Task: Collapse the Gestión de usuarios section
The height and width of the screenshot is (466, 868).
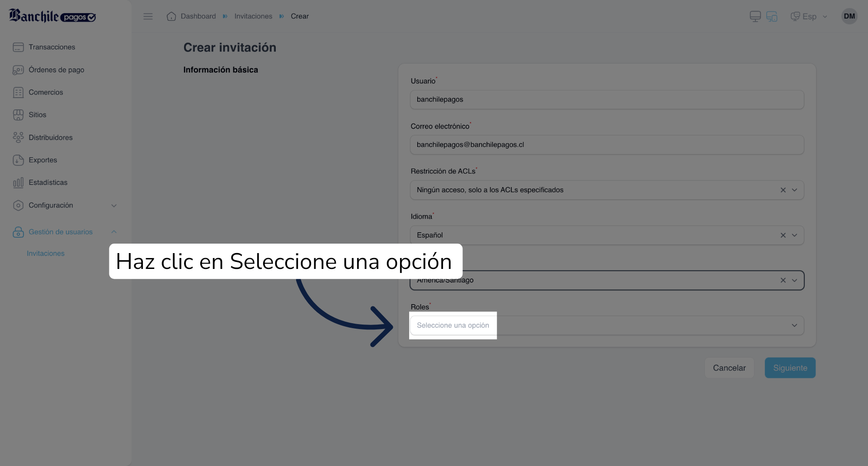Action: [114, 232]
